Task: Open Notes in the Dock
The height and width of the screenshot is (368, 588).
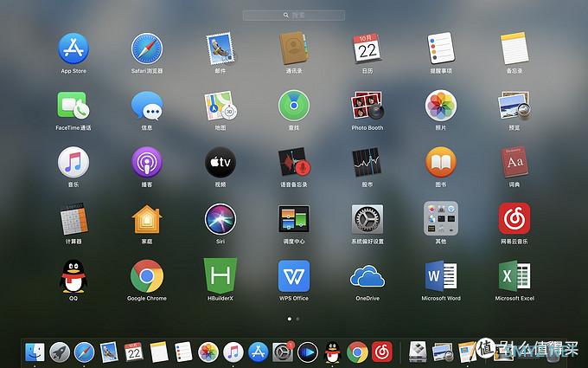Action: pos(159,352)
